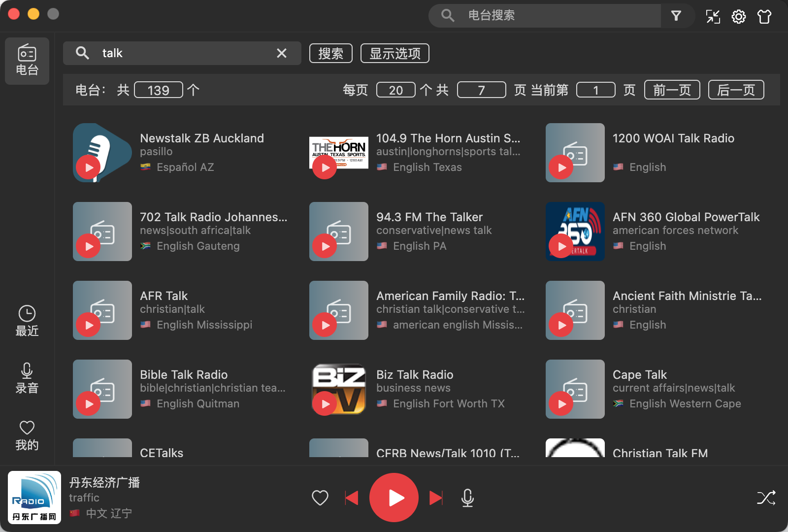The width and height of the screenshot is (788, 532).
Task: Select the AFR Talk title
Action: 164,296
